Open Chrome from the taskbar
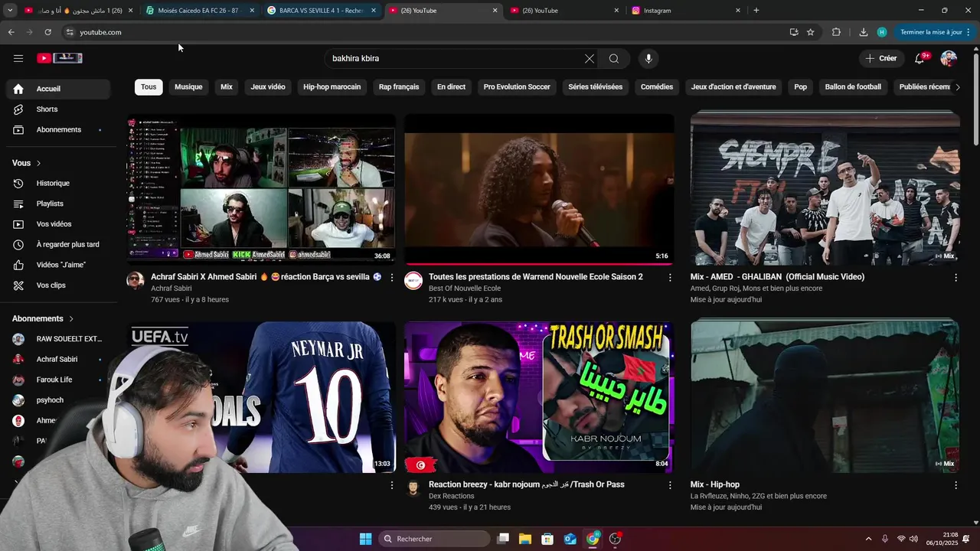 point(593,539)
